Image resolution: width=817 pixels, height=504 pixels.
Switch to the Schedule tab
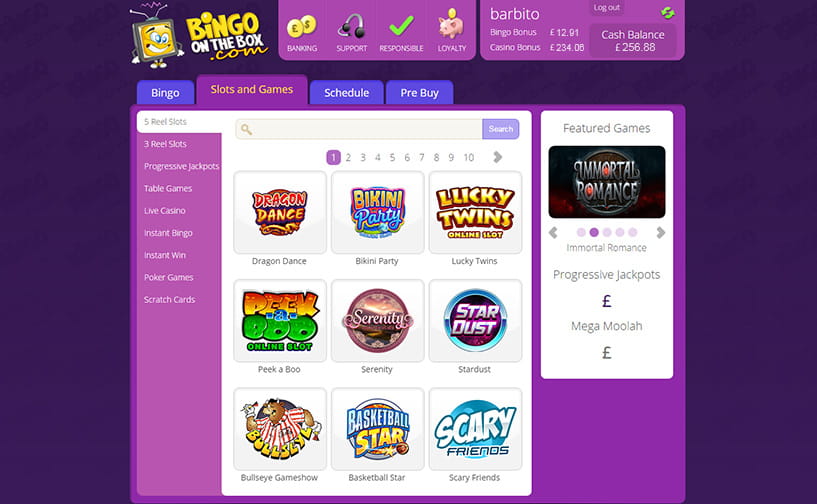(x=346, y=93)
